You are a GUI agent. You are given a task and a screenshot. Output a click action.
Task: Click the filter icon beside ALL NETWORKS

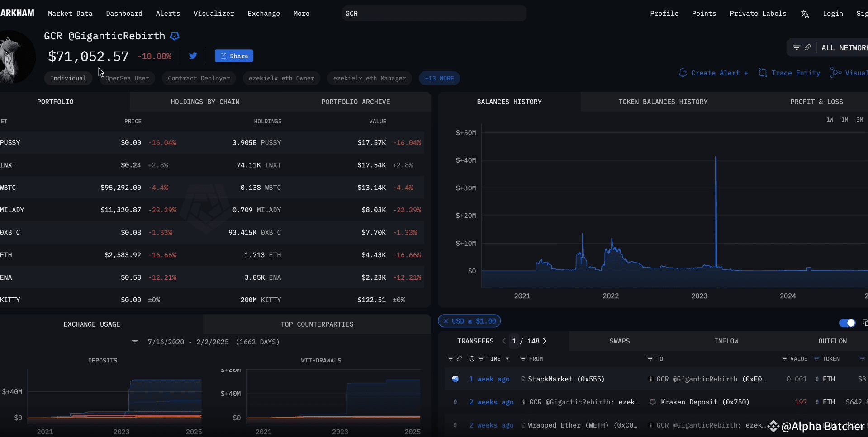(x=797, y=47)
